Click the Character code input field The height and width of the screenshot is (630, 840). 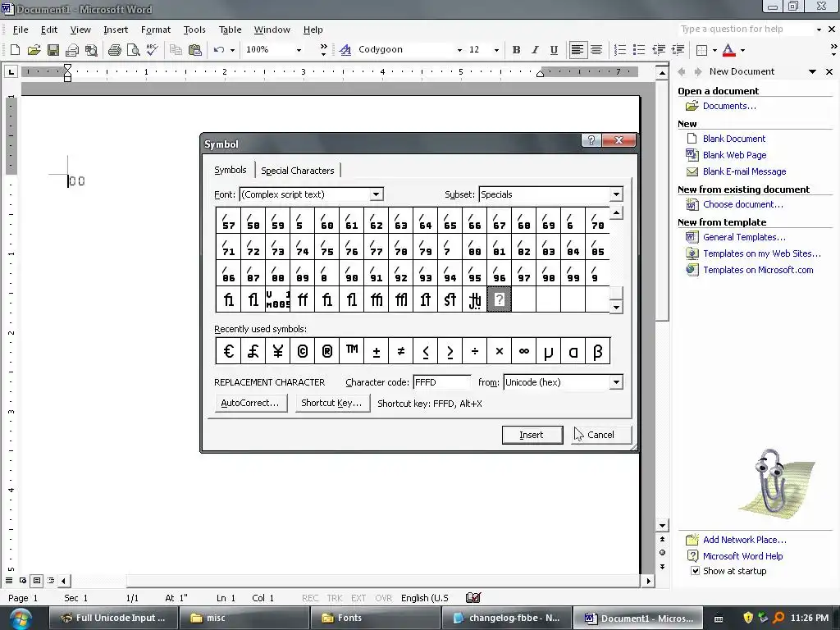(442, 382)
